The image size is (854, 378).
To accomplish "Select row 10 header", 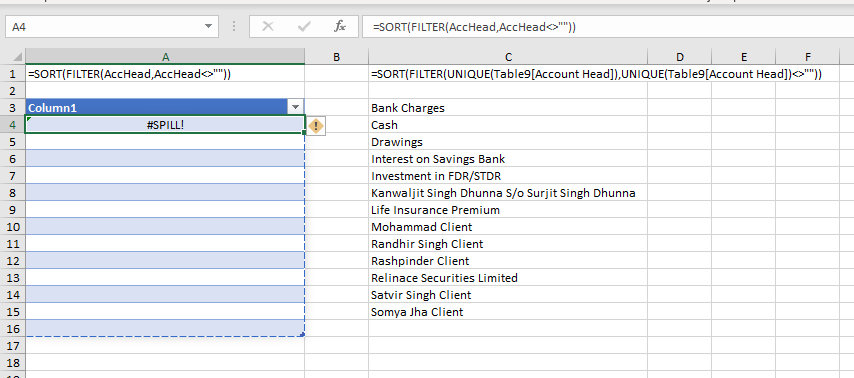I will [13, 227].
